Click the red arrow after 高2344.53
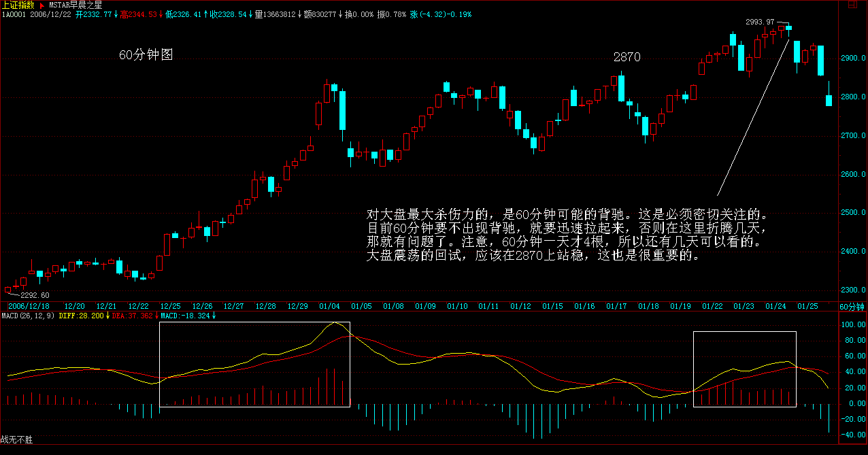Image resolution: width=868 pixels, height=455 pixels. 160,14
